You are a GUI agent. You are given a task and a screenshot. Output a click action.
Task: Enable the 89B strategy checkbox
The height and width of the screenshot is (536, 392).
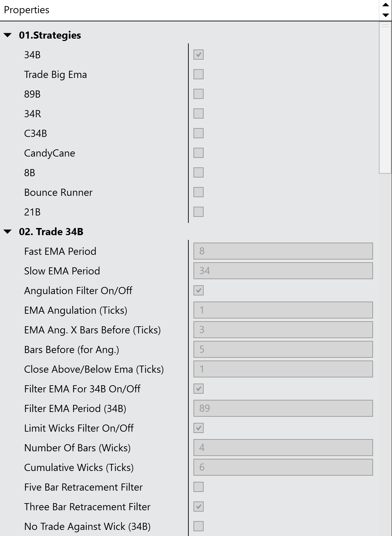[199, 94]
